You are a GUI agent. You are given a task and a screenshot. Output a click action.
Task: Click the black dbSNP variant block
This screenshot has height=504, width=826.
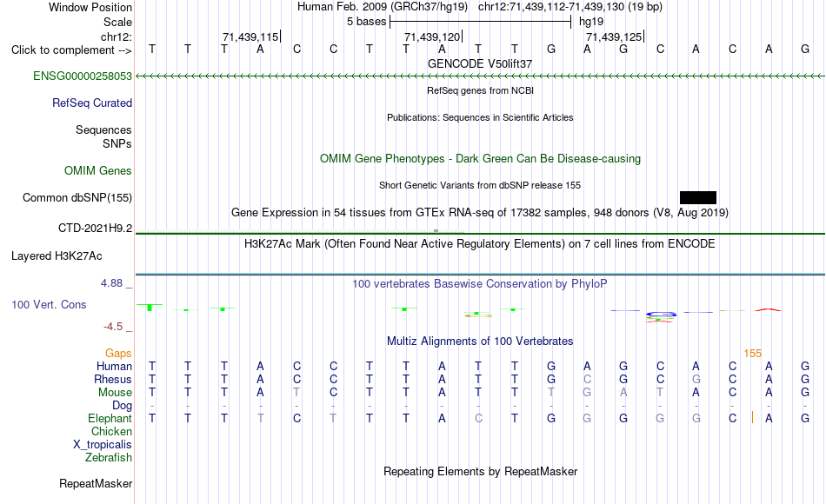[698, 197]
